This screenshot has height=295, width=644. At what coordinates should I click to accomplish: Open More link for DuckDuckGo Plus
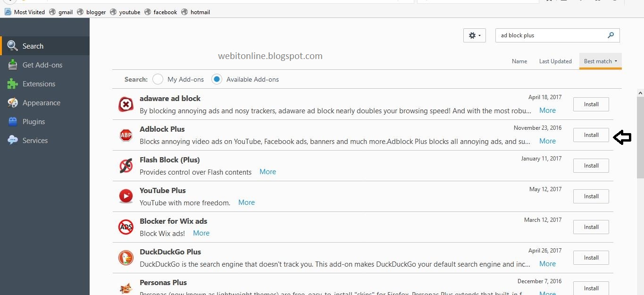(547, 264)
